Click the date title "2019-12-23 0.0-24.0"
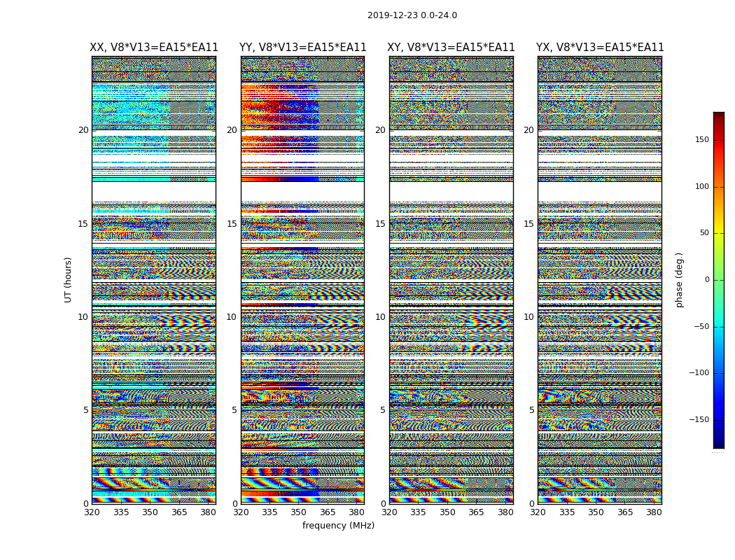The height and width of the screenshot is (560, 735). pos(412,15)
